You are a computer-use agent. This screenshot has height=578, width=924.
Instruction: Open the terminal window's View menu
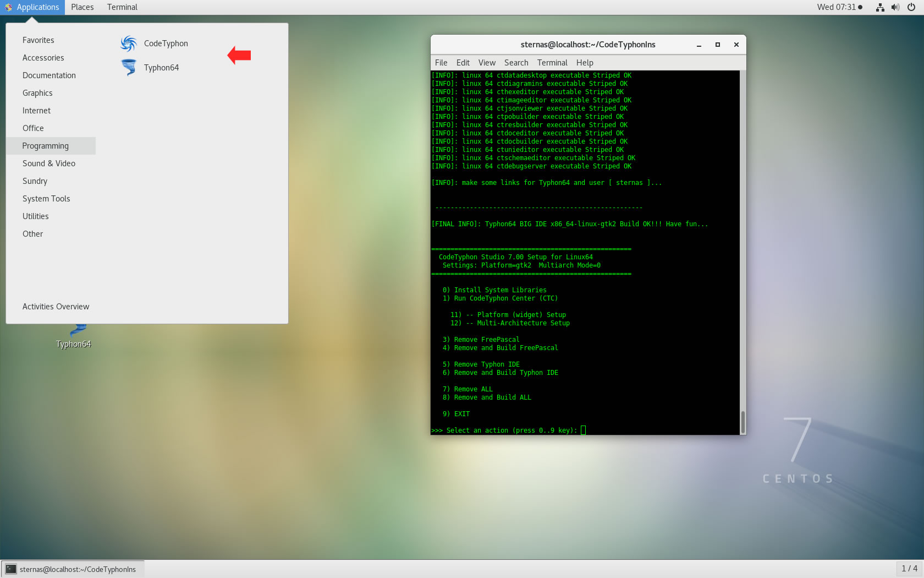pos(487,63)
